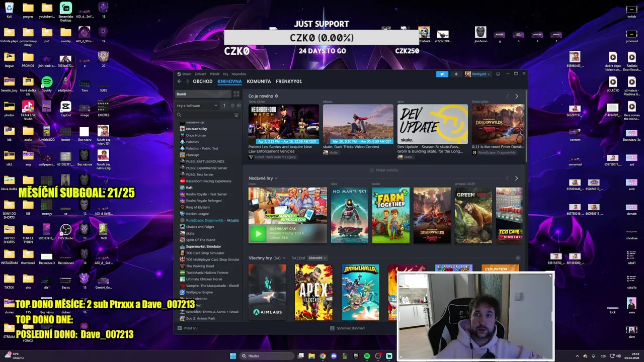644x362 pixels.
Task: Expand the Nedávné hry shelf dropdown
Action: click(276, 178)
